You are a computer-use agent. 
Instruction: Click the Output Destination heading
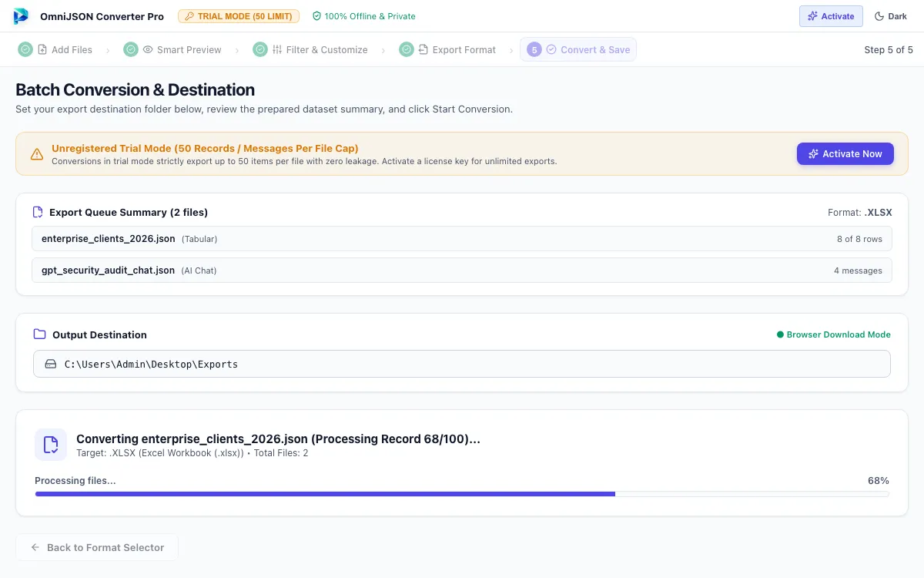pos(99,335)
